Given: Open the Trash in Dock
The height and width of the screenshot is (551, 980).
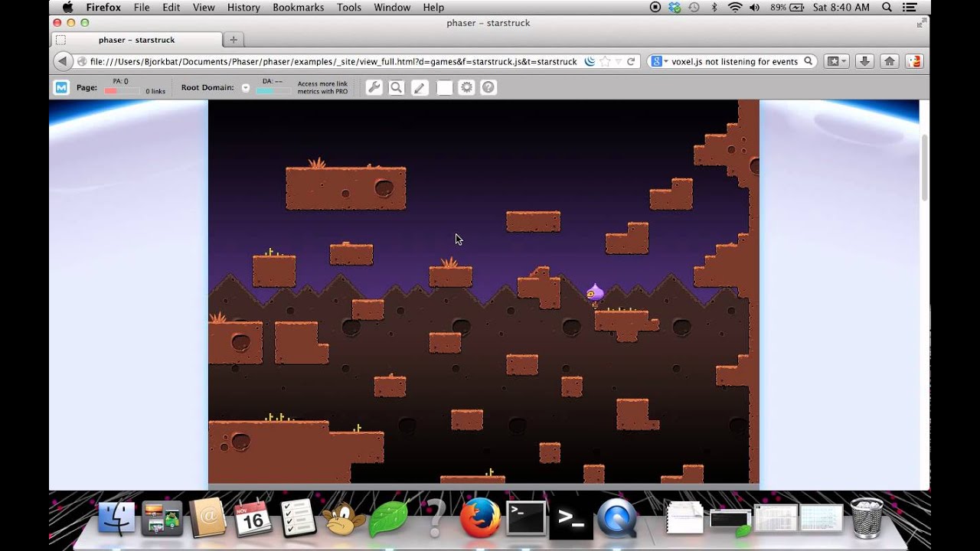Looking at the screenshot, I should point(867,518).
